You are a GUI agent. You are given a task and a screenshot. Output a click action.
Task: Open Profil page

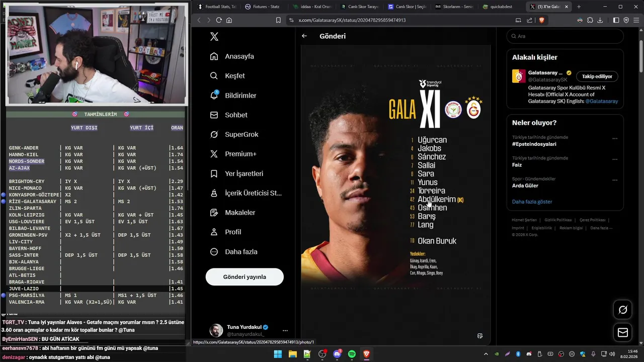pos(225,232)
